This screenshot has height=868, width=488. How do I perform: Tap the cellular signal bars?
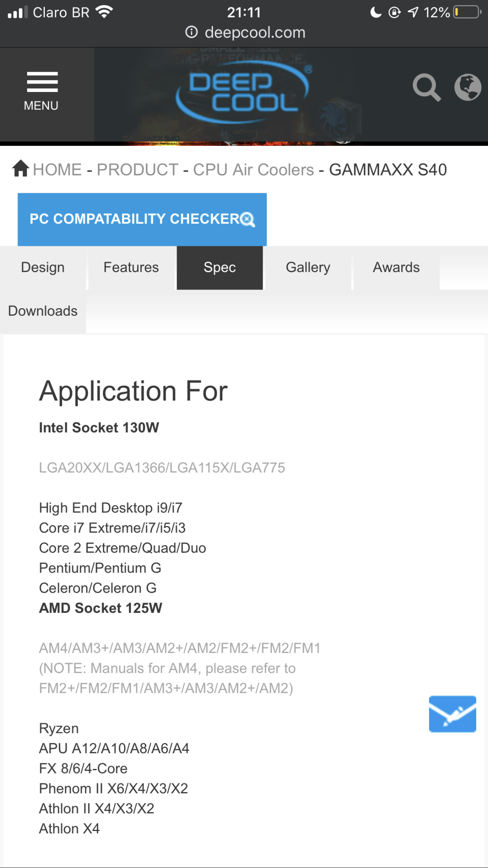point(17,12)
